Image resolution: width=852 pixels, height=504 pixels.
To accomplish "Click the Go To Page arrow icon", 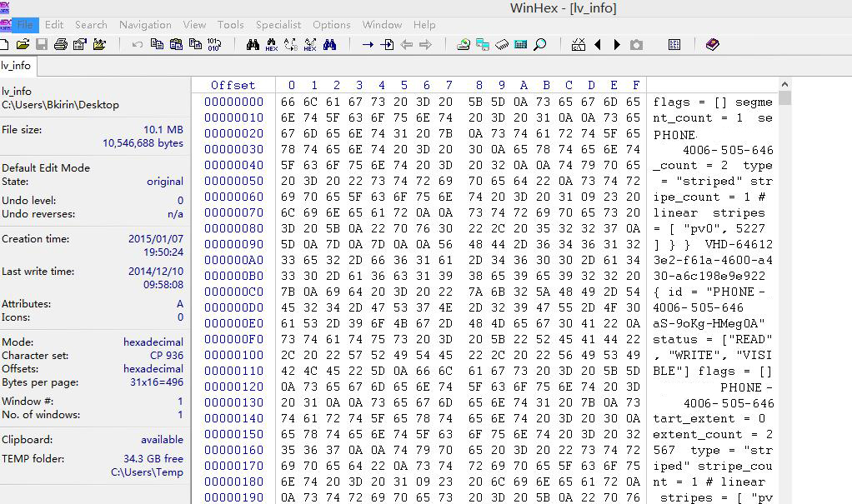I will [387, 44].
